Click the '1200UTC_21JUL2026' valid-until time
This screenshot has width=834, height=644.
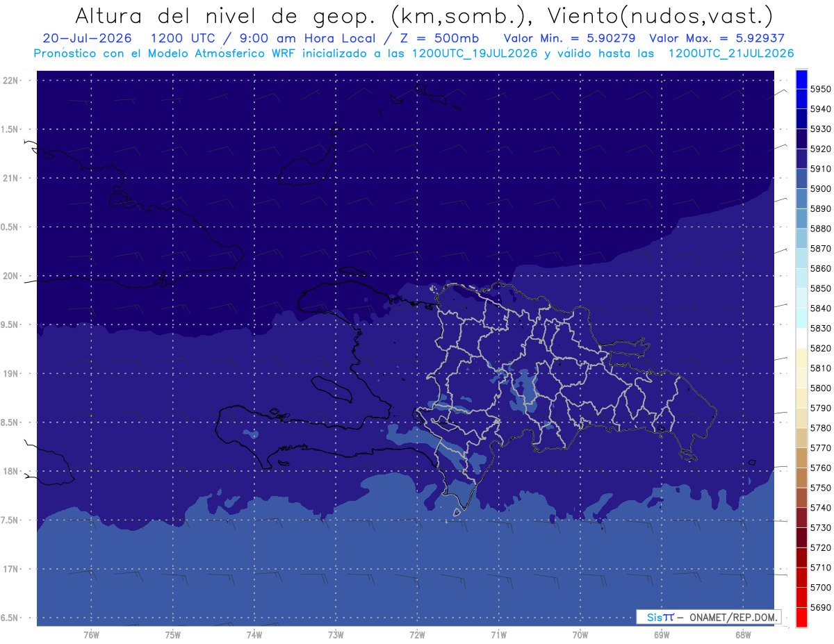coord(731,53)
